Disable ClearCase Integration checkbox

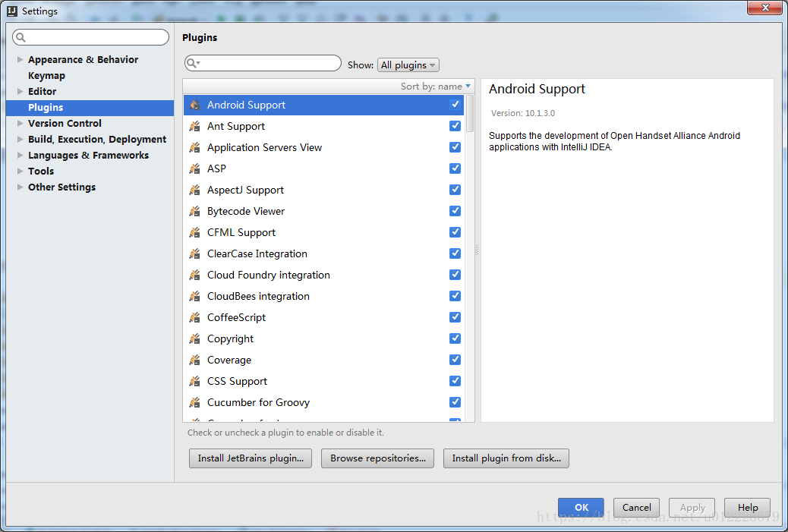click(x=455, y=253)
